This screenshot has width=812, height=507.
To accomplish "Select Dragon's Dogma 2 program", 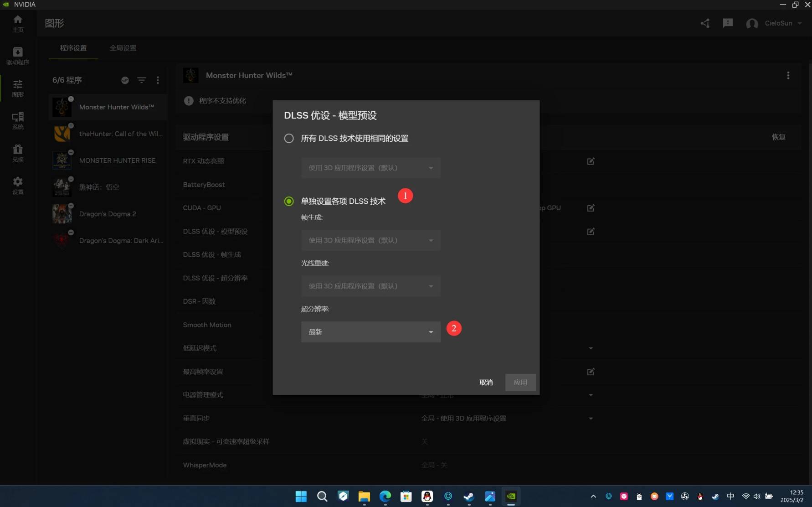I will point(108,214).
